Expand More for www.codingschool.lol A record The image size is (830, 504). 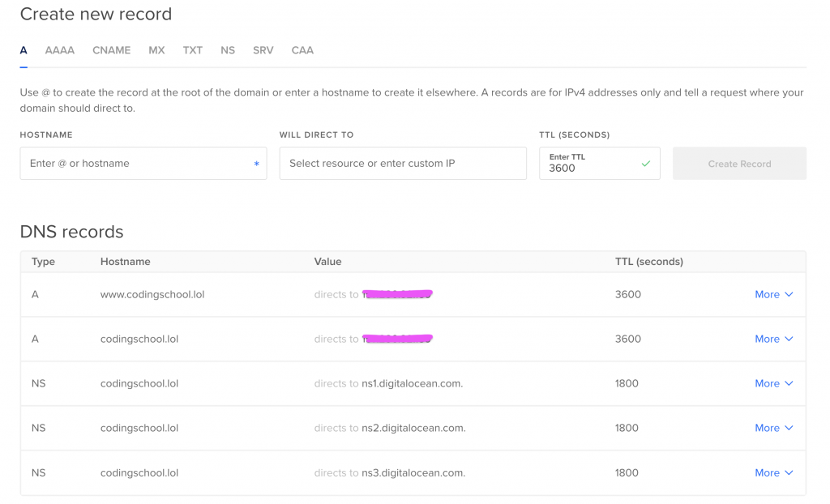click(773, 295)
